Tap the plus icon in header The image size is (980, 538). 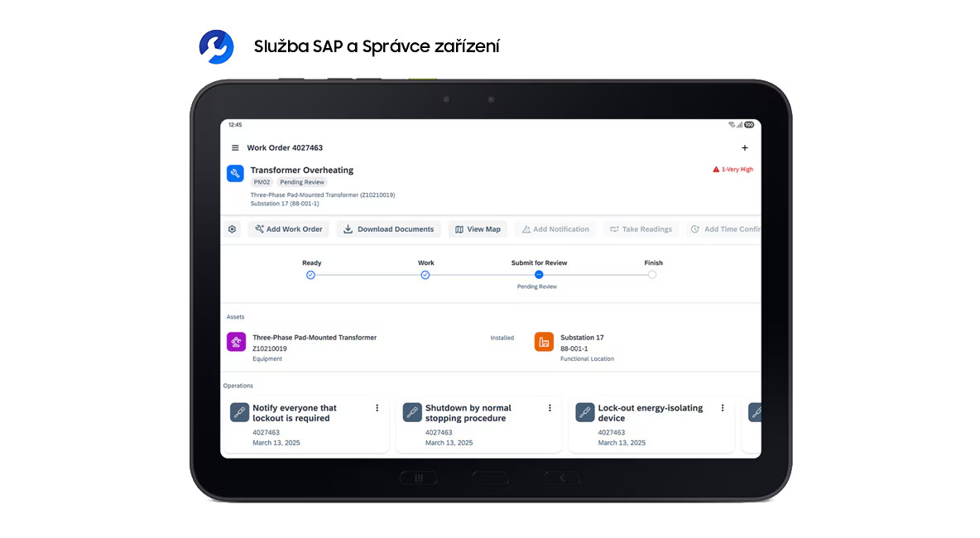pos(744,148)
